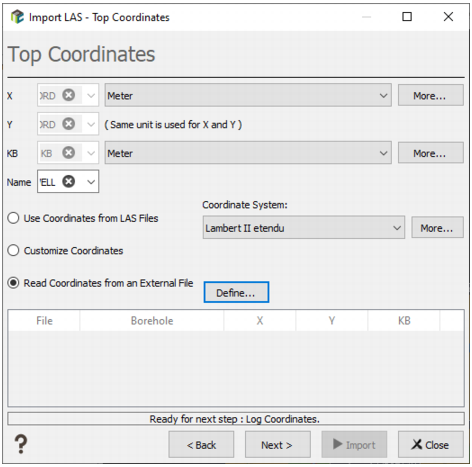
Task: Click More button for X unit
Action: click(x=431, y=96)
